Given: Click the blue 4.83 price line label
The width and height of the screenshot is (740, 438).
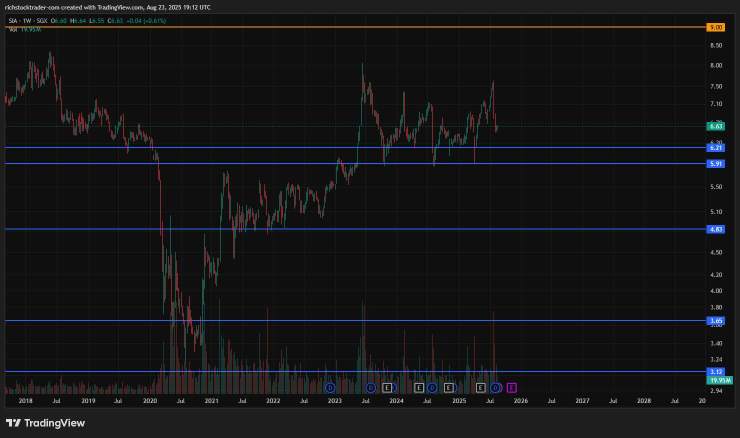Looking at the screenshot, I should (x=715, y=229).
